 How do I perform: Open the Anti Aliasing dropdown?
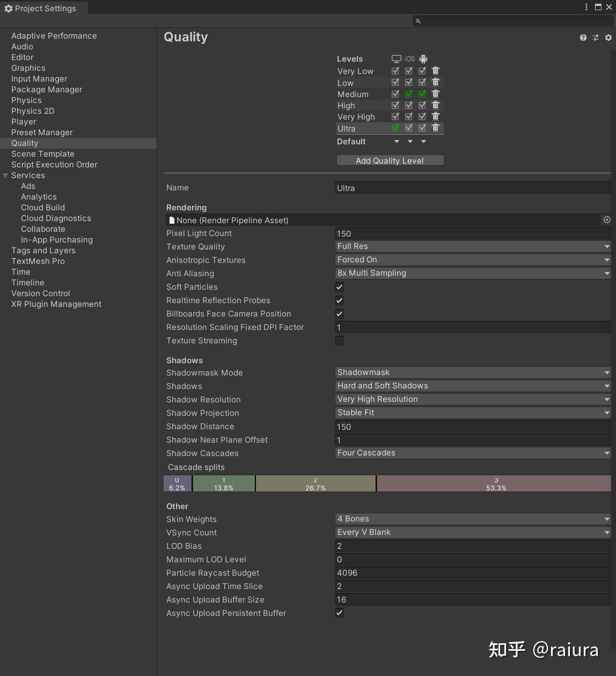(472, 273)
